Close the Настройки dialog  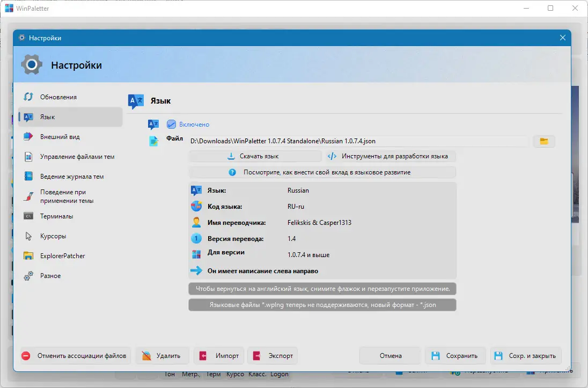click(x=562, y=38)
